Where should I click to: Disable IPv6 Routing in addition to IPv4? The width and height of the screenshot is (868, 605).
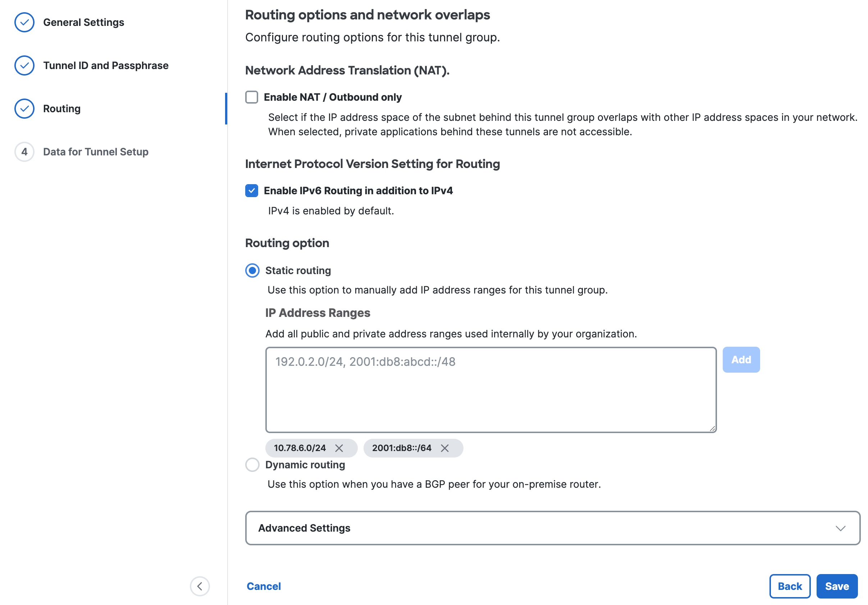click(x=252, y=191)
